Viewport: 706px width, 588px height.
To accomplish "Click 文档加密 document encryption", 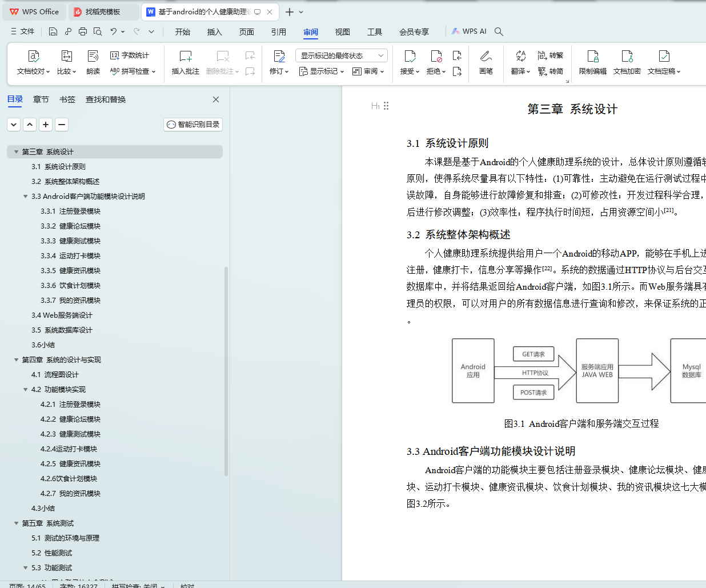I will click(x=627, y=63).
